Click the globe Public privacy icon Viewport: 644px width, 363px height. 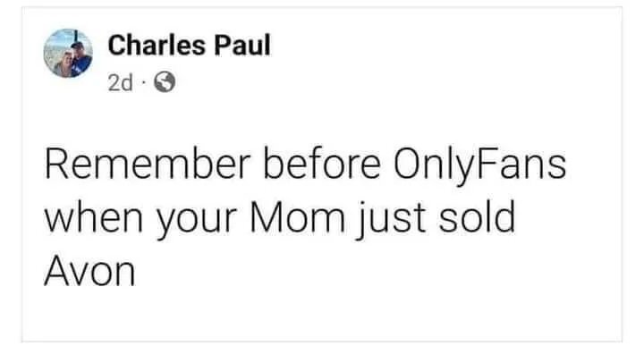[164, 82]
